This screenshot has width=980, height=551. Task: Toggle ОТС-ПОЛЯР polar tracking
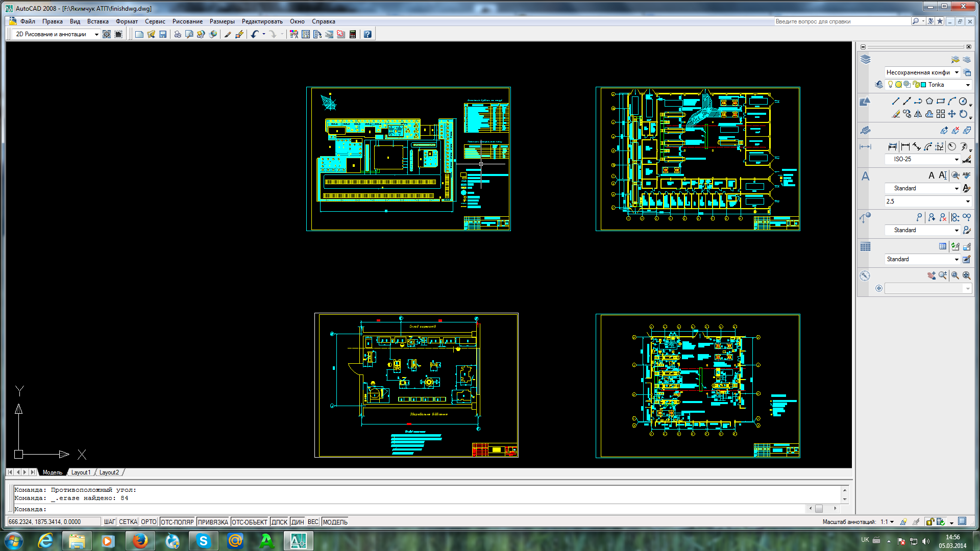coord(177,522)
